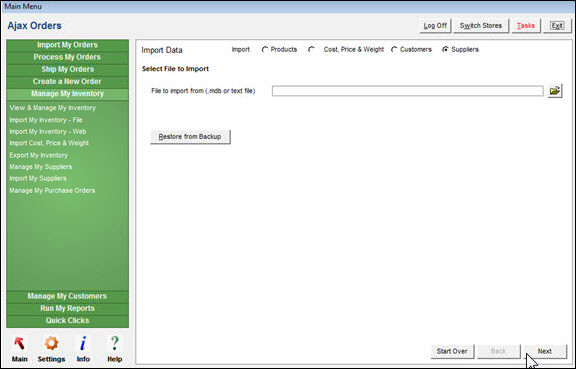Open the red Tasks button
The width and height of the screenshot is (576, 369).
pyautogui.click(x=526, y=26)
